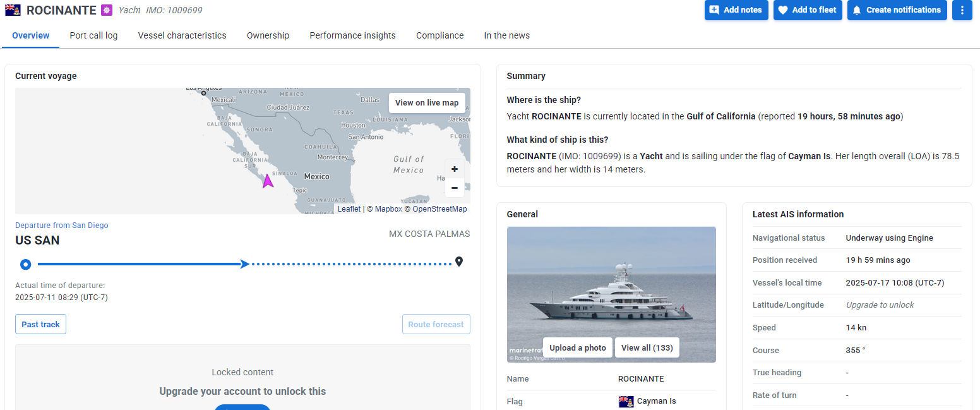Click the IMO: 1009699 header text

[x=174, y=10]
